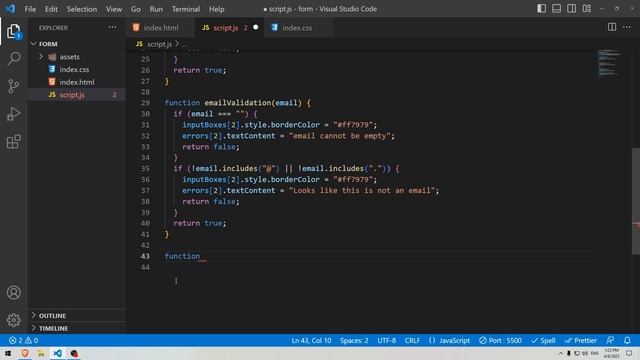The width and height of the screenshot is (640, 360).
Task: Open the Help menu
Action: (x=217, y=9)
